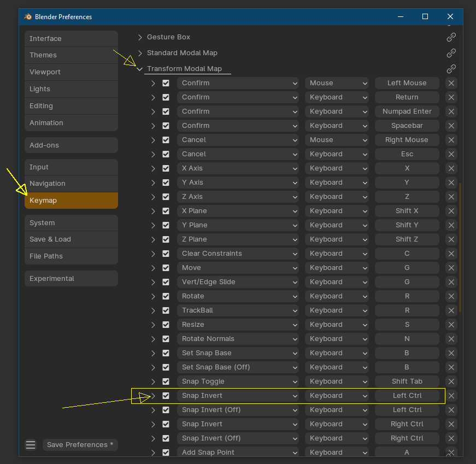This screenshot has width=476, height=464.
Task: Toggle the X Axis item checkbox
Action: (166, 168)
